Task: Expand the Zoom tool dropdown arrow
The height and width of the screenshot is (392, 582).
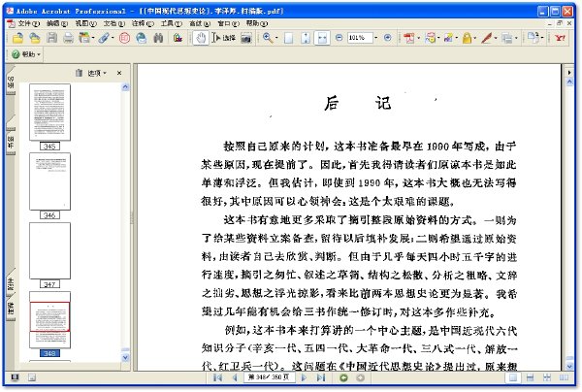Action: [276, 38]
